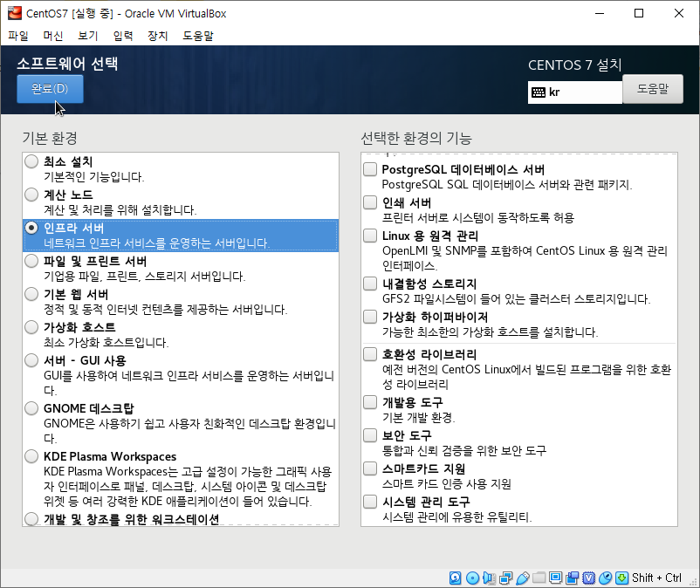
Task: Check PostgreSQL 데이터베이스 서버 add-on
Action: click(370, 169)
